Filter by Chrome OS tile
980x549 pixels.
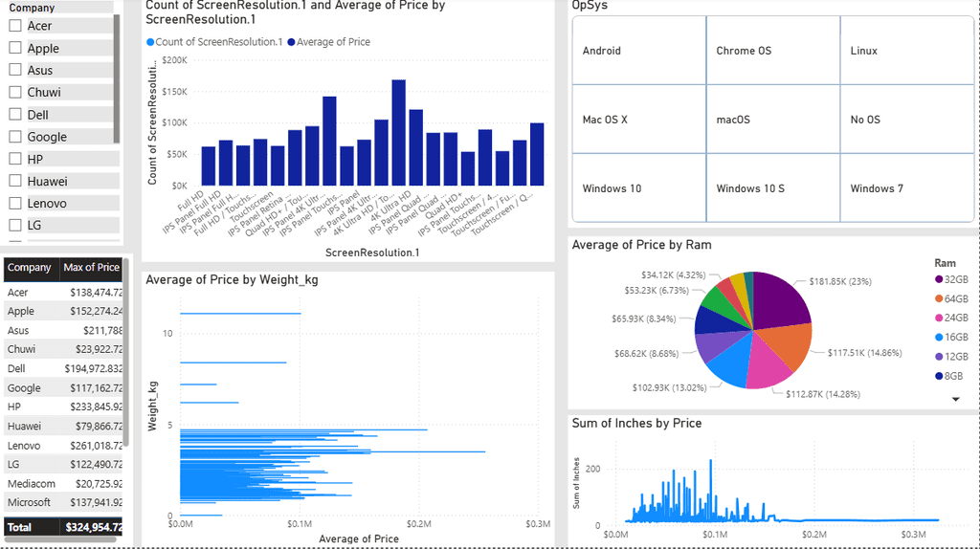(x=773, y=51)
